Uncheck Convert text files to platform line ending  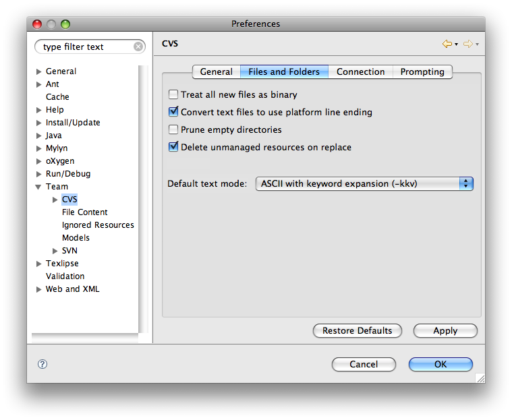[173, 113]
